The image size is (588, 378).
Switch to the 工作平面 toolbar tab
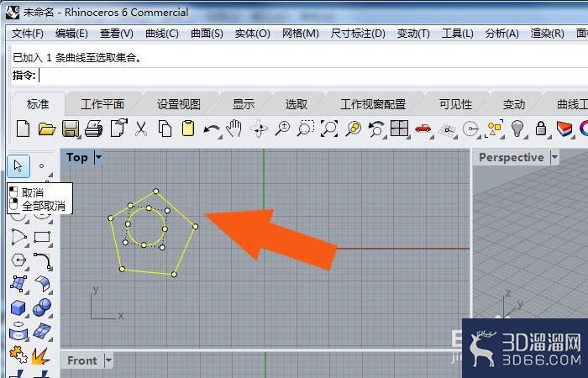(102, 104)
